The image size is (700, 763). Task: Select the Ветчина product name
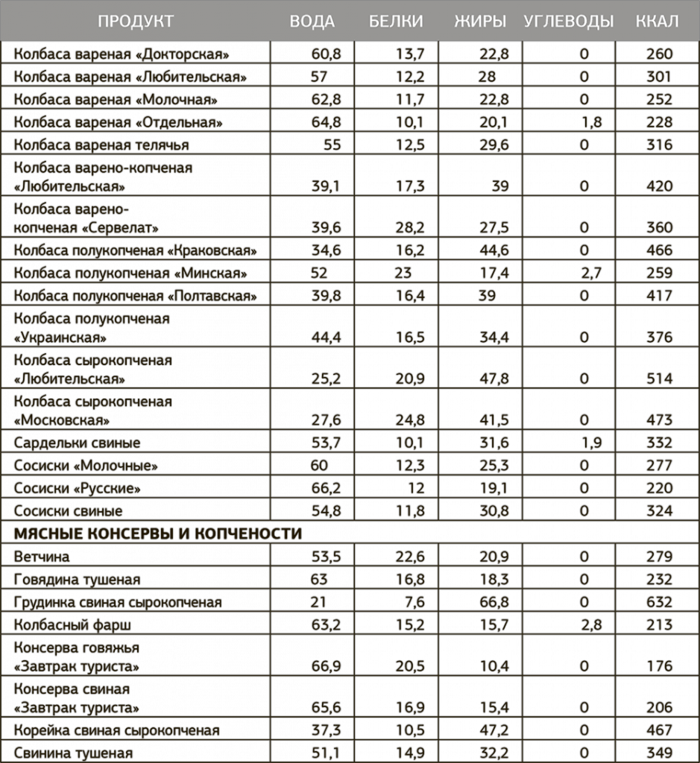point(42,557)
